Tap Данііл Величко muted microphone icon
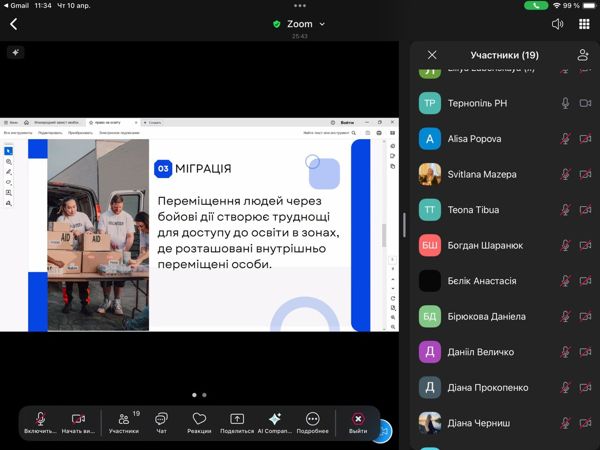Viewport: 600px width, 450px height. point(565,352)
